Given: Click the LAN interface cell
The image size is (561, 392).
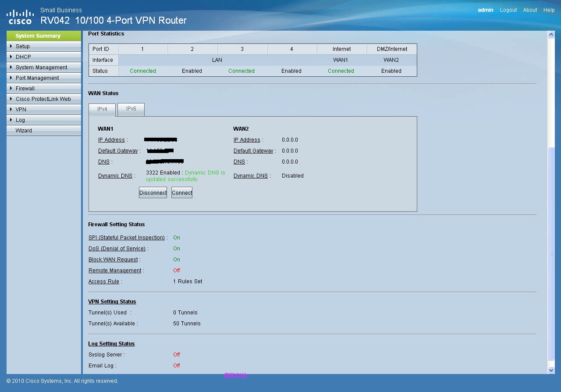Looking at the screenshot, I should 217,60.
